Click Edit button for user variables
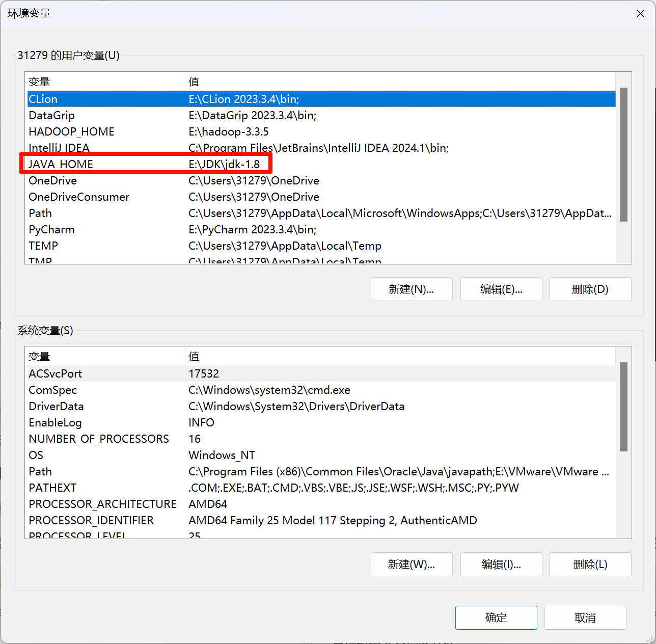The height and width of the screenshot is (644, 656). point(501,289)
